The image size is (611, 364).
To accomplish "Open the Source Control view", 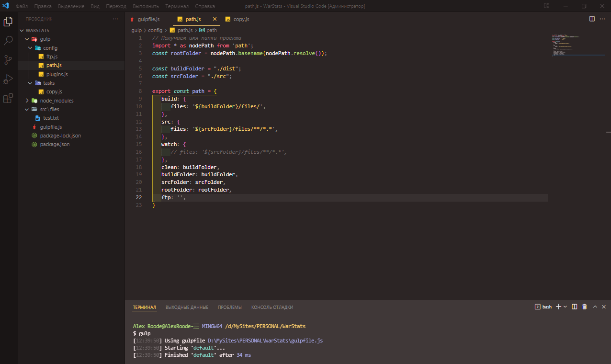I will [8, 59].
